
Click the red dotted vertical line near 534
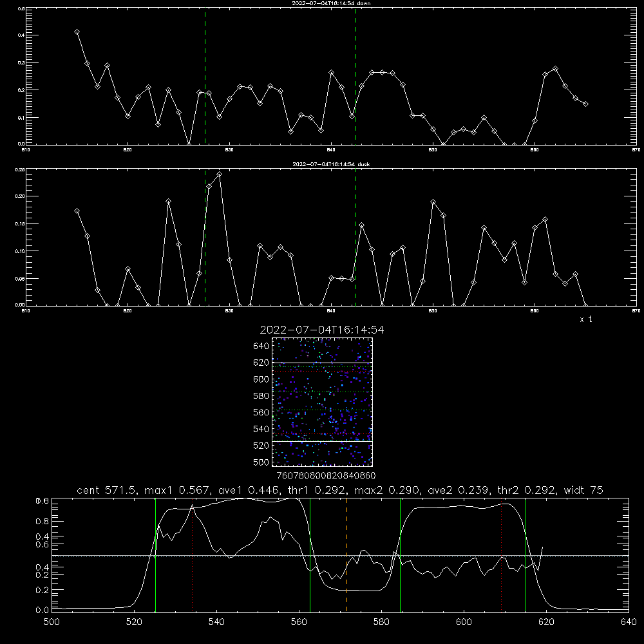click(192, 555)
